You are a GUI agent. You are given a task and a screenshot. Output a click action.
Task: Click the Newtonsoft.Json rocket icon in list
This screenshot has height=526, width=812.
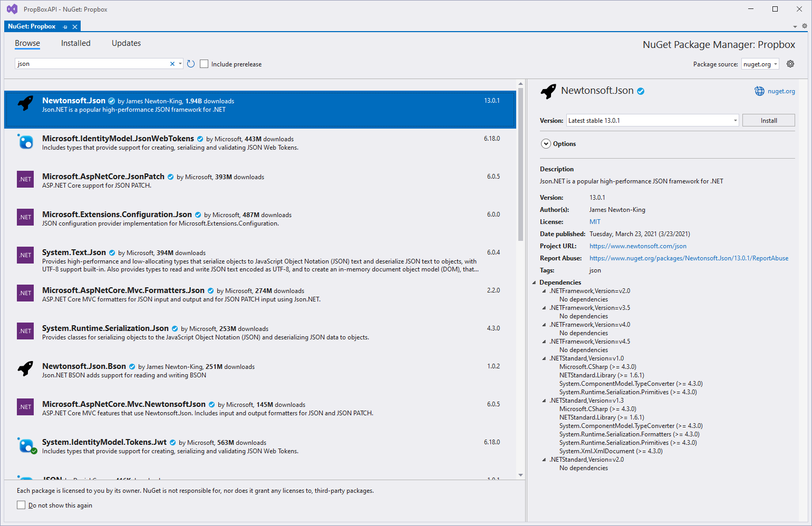[x=25, y=103]
